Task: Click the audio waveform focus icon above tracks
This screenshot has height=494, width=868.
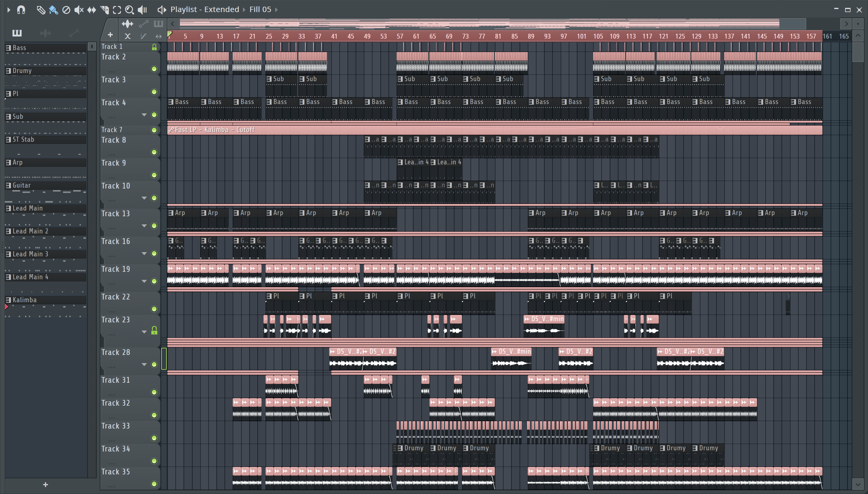Action: click(x=127, y=24)
